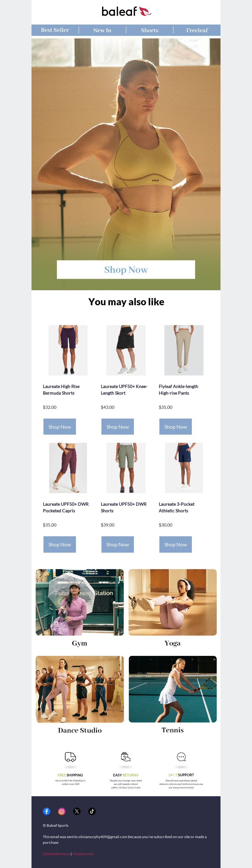Go to the Shorts navigation item

149,30
